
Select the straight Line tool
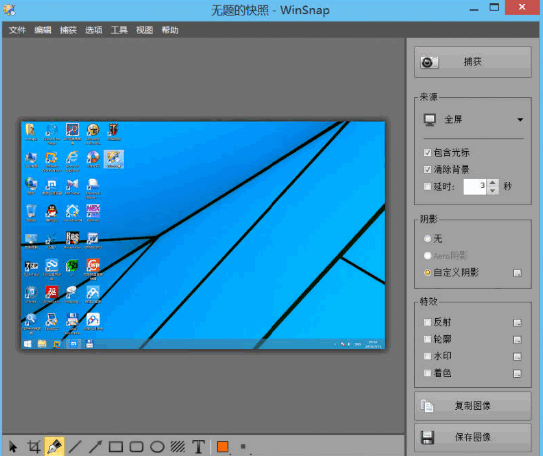coord(75,446)
